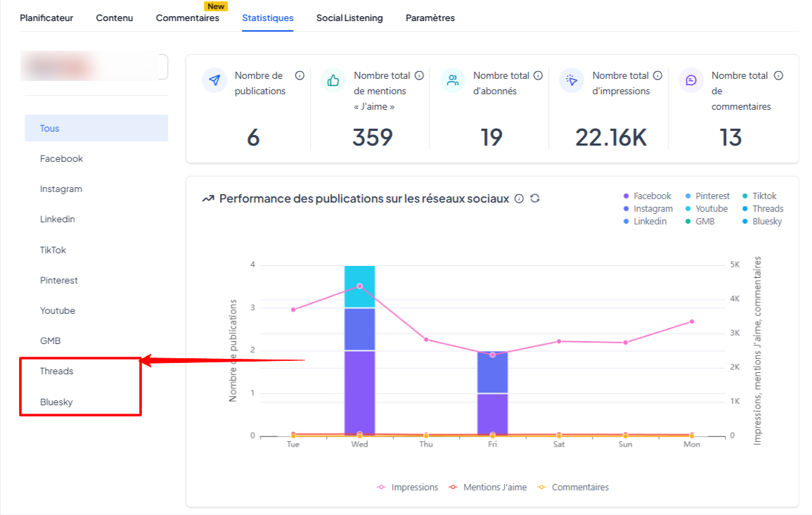Toggle Mentions J'aime line in legend
The width and height of the screenshot is (812, 515).
point(488,487)
